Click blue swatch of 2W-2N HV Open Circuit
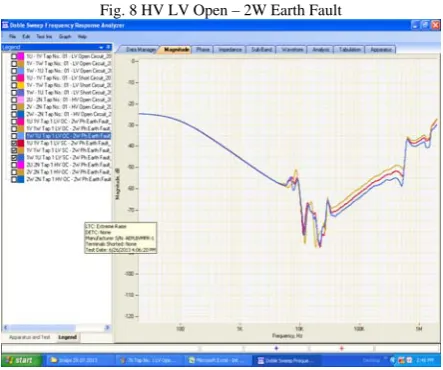443x370 pixels. pos(21,114)
